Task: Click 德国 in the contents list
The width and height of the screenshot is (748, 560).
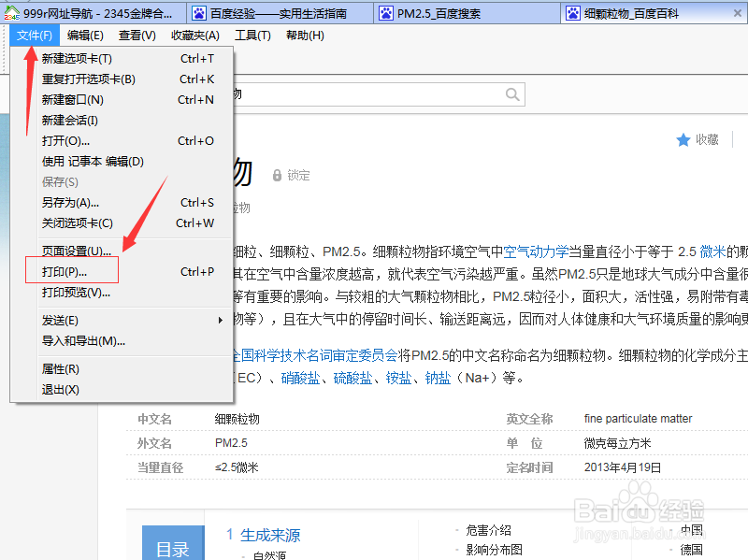Action: tap(692, 550)
